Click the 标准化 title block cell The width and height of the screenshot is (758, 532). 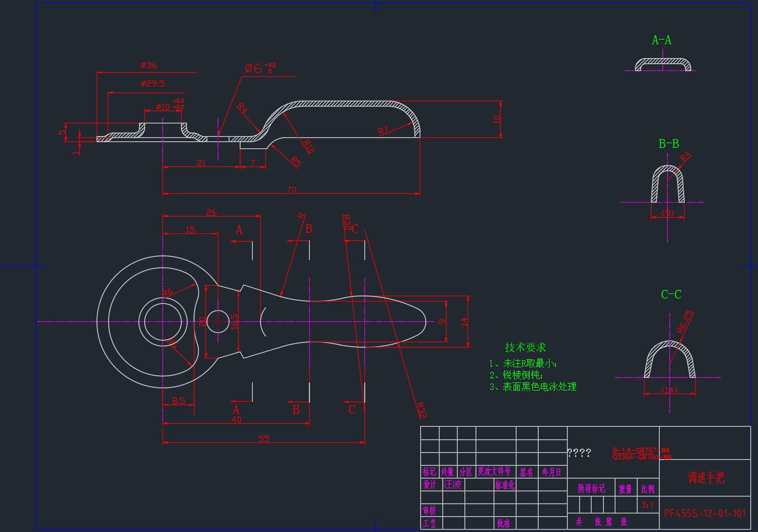click(x=505, y=484)
